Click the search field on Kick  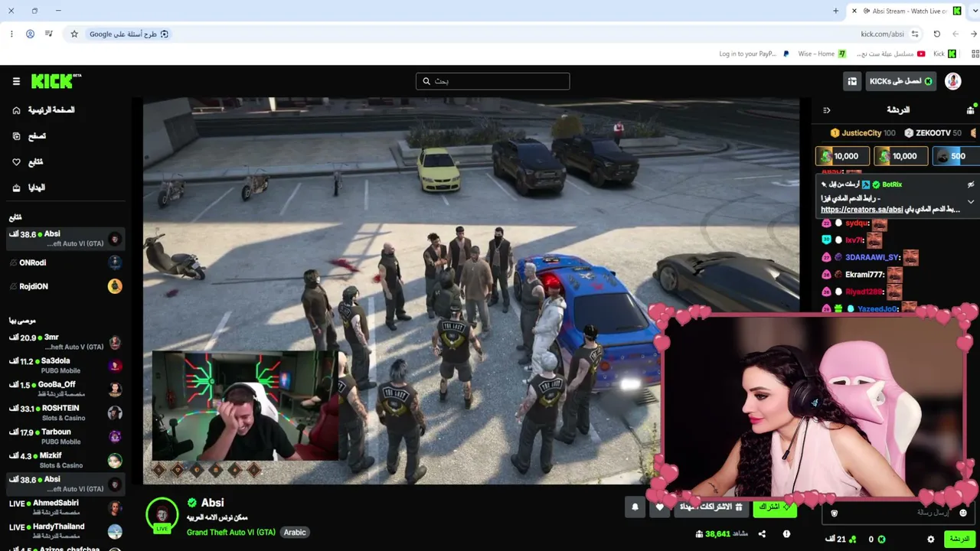click(492, 81)
